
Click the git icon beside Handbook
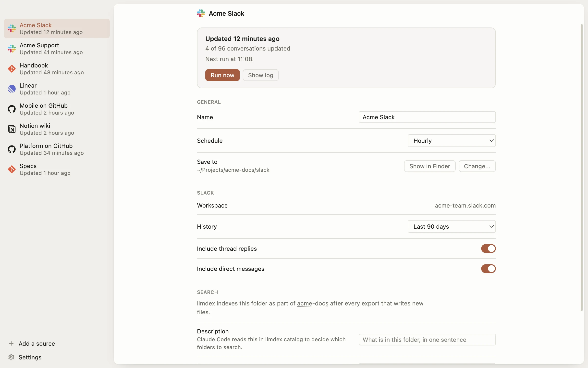coord(12,69)
